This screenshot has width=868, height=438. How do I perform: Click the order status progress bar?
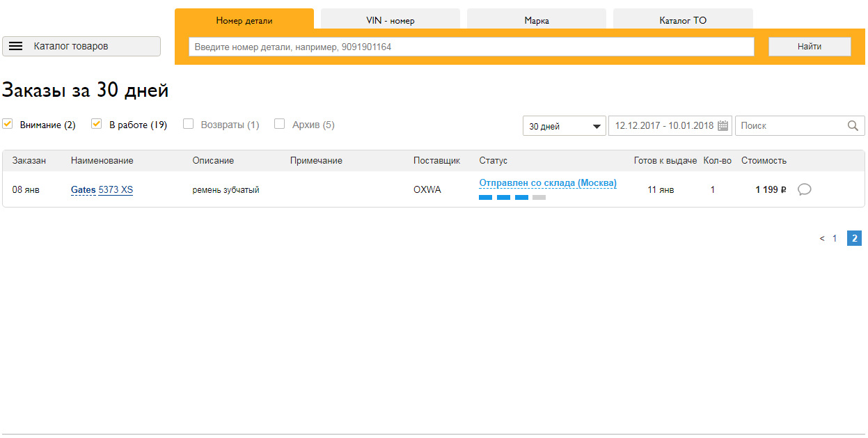[512, 198]
